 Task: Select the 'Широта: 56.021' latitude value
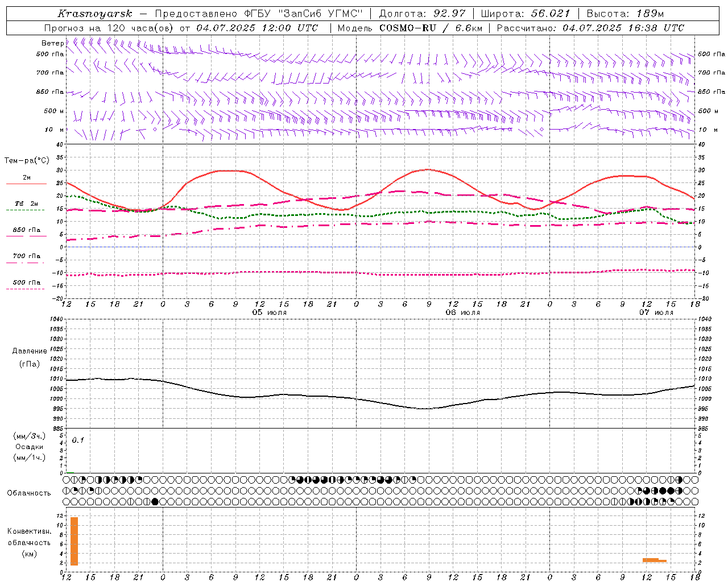pyautogui.click(x=526, y=14)
